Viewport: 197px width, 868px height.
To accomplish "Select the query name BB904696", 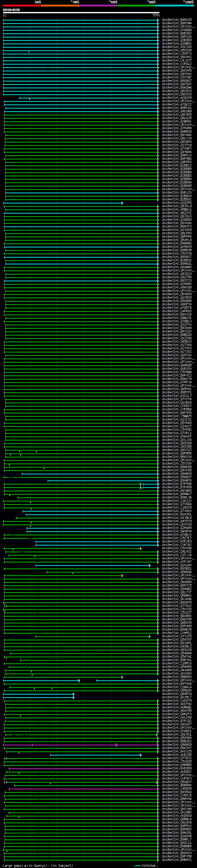I will [x=11, y=10].
